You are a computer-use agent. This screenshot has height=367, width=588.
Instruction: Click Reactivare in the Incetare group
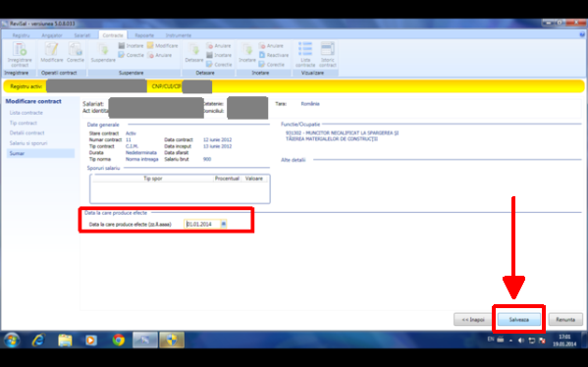(274, 55)
